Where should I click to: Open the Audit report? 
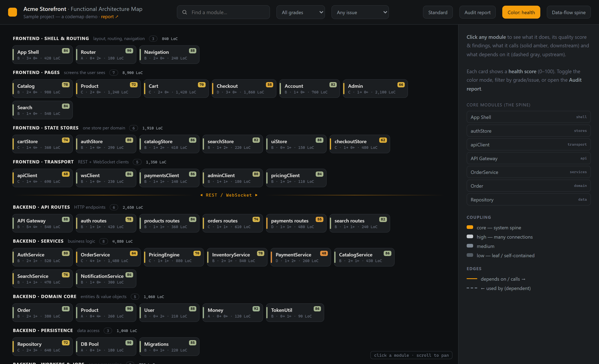[x=477, y=12]
